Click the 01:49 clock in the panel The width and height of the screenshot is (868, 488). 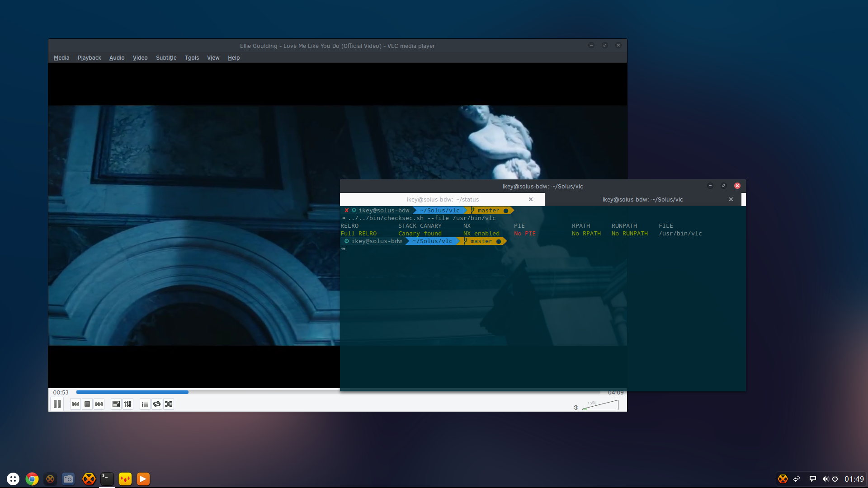click(854, 479)
